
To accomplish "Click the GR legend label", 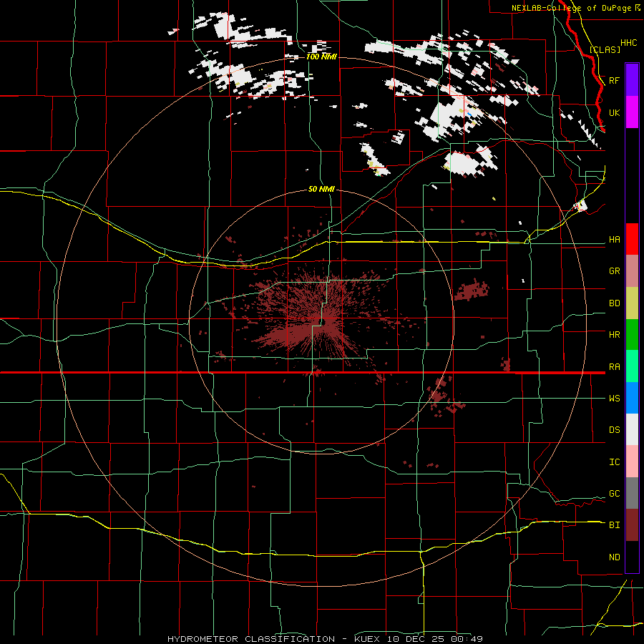I will coord(614,271).
